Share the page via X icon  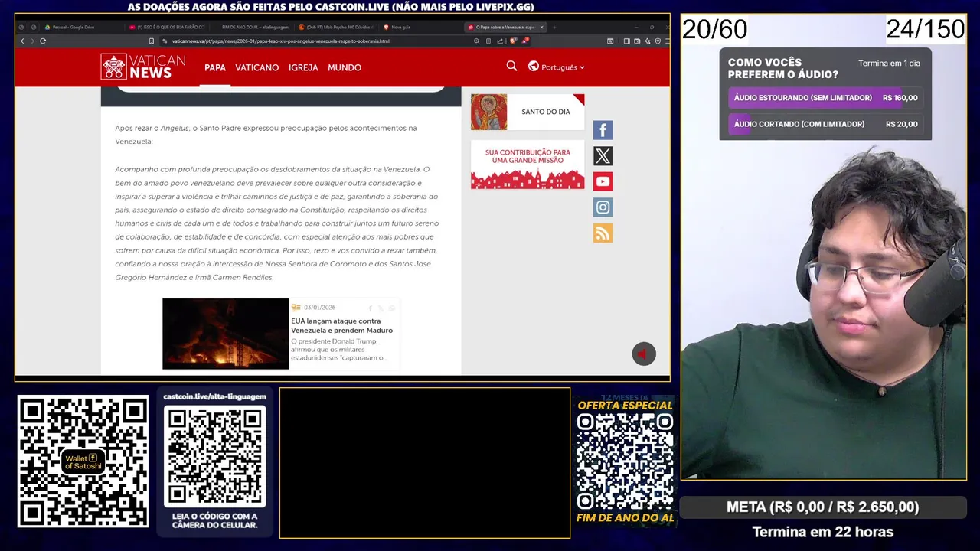click(603, 156)
